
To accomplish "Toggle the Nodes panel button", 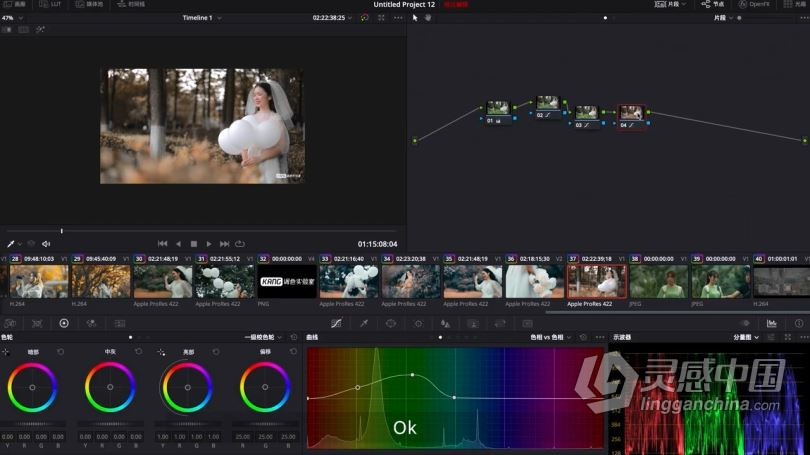I will point(712,4).
